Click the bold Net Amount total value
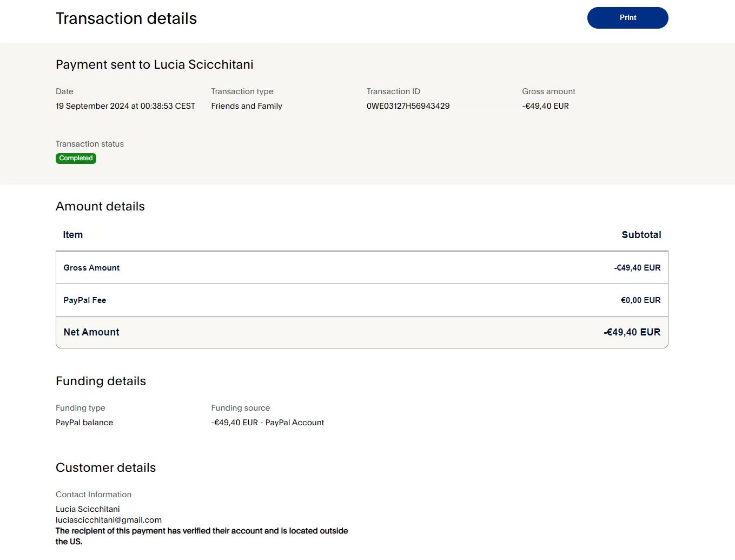Viewport: 735px width, 560px height. (632, 332)
